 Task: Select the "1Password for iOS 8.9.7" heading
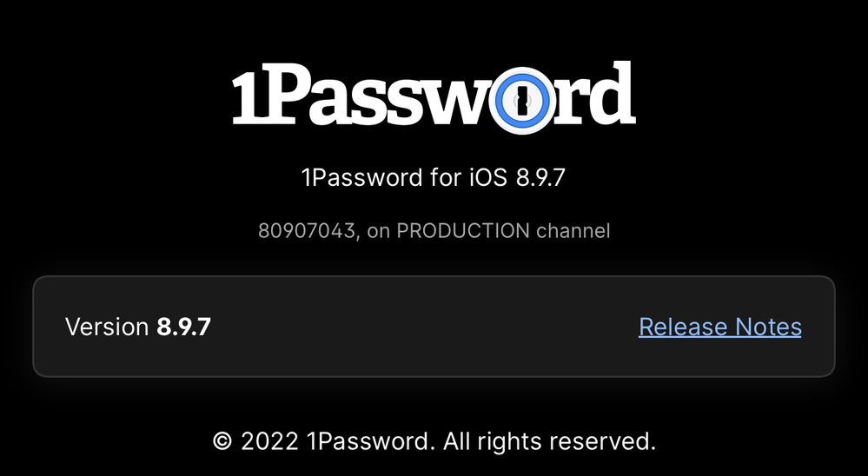(434, 178)
